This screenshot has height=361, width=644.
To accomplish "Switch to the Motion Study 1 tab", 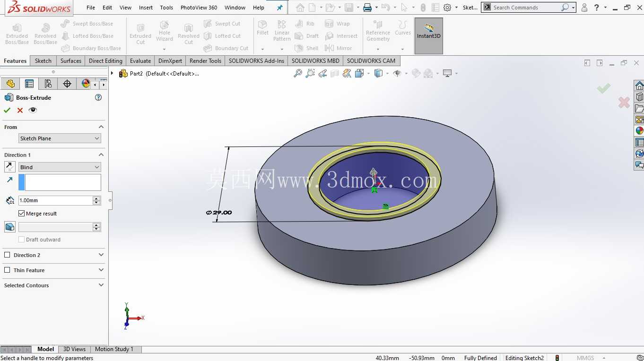I will click(114, 349).
